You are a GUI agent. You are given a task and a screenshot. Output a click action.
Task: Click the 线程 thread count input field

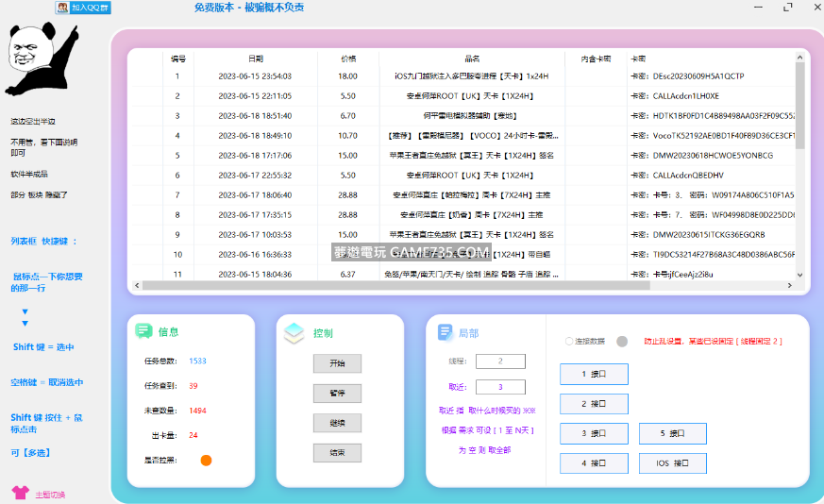[x=500, y=361]
